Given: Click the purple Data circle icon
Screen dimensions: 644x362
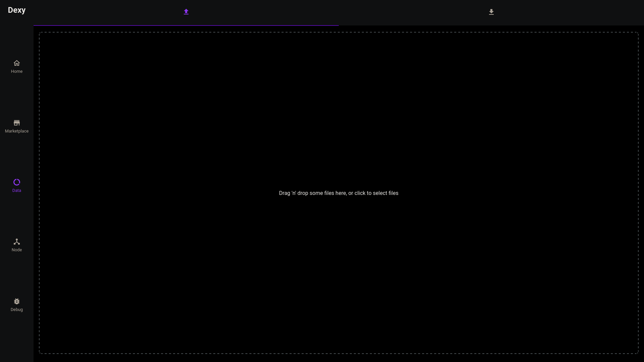Looking at the screenshot, I should point(16,182).
